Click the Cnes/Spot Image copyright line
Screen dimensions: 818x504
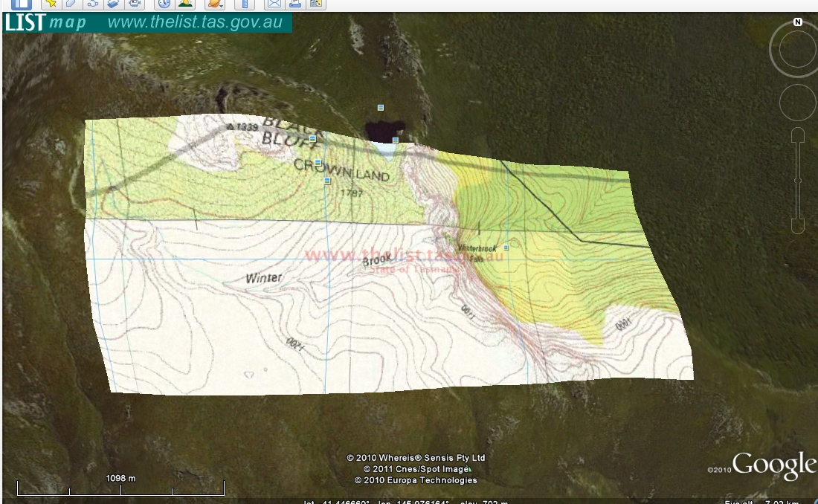pos(417,469)
